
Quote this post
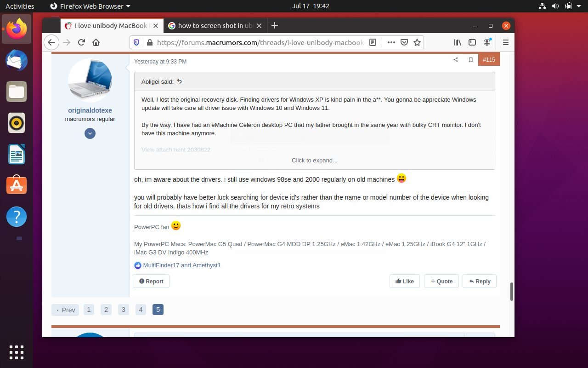click(441, 281)
